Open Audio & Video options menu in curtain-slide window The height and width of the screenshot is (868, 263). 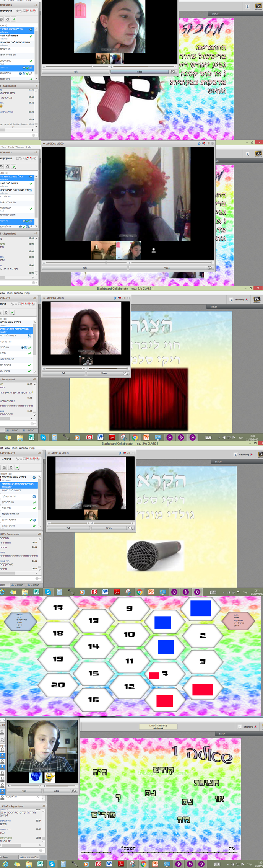124,298
